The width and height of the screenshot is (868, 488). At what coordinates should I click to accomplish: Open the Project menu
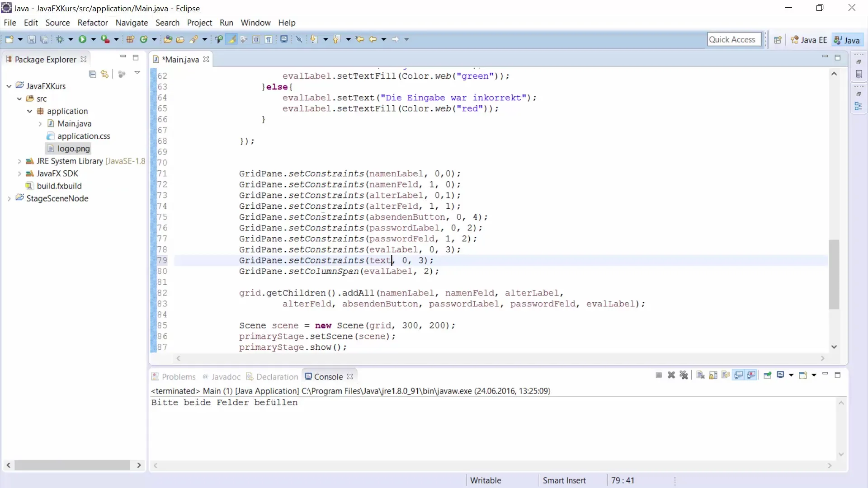coord(199,23)
